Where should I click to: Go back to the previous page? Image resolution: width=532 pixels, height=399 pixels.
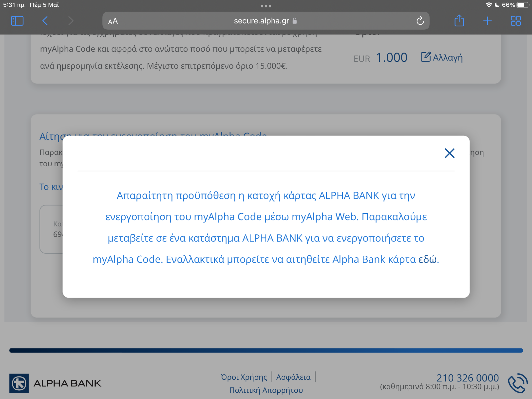[x=45, y=21]
